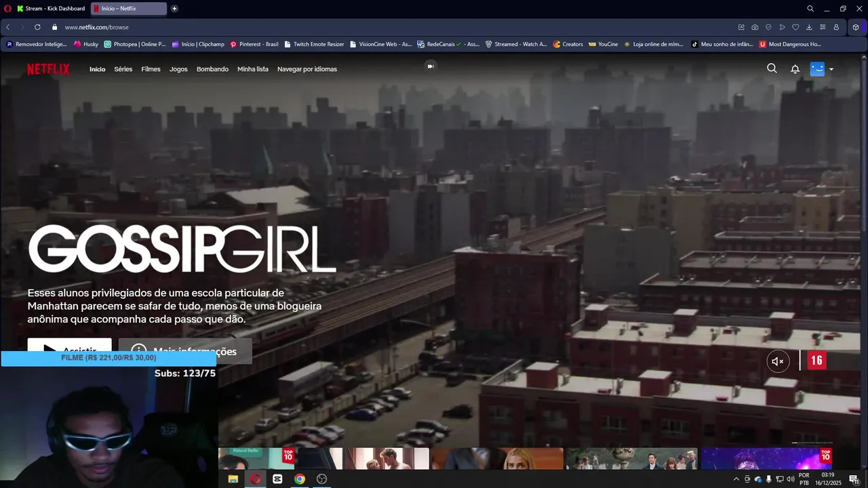The height and width of the screenshot is (488, 868).
Task: Switch to Stream - Kick Dashboard tab
Action: [x=51, y=9]
